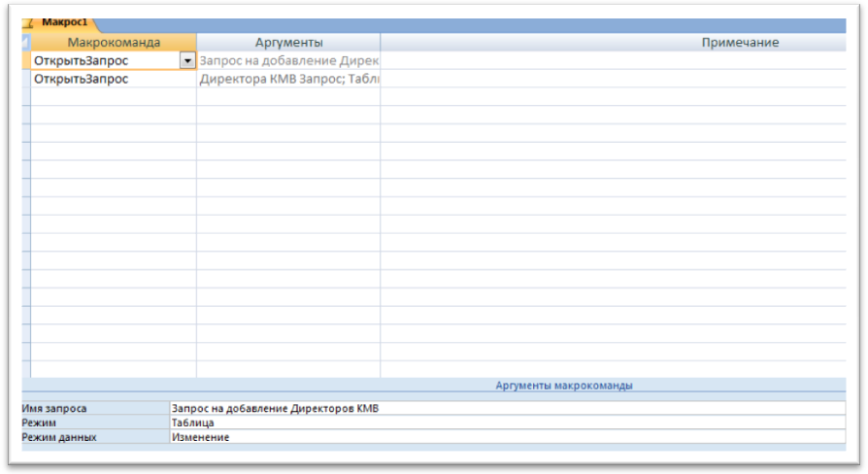868x474 pixels.
Task: Select the second ОткрытьЗапрос macro action cell
Action: click(113, 79)
